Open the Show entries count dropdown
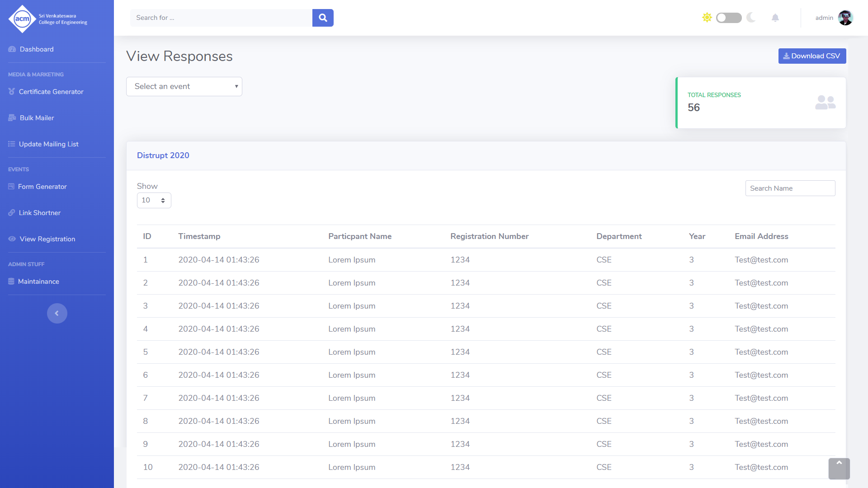 click(x=154, y=200)
